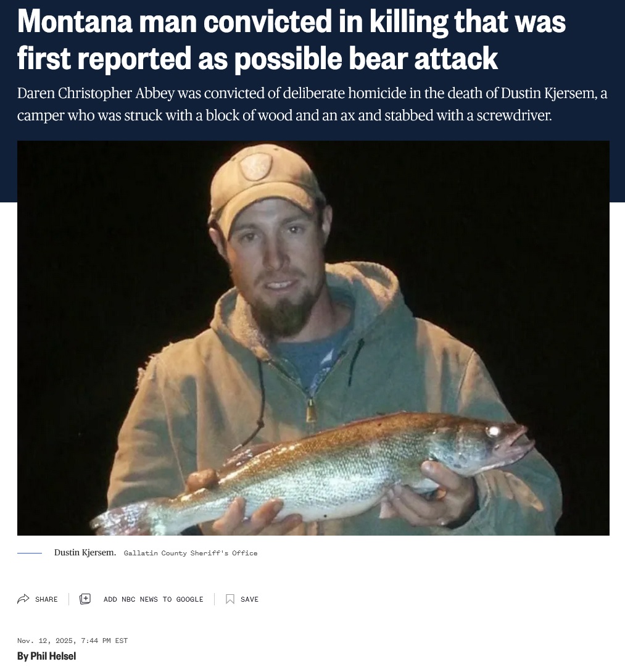Click the fish held in the photo

313,471
